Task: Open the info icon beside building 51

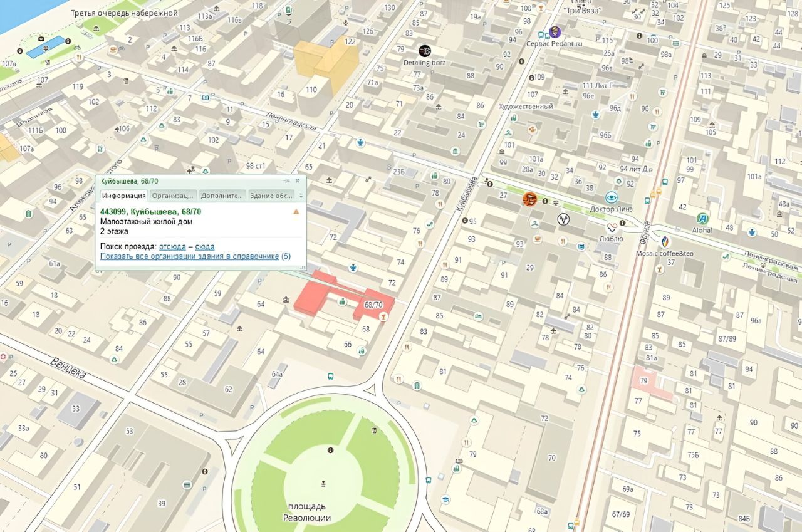Action: [x=205, y=471]
